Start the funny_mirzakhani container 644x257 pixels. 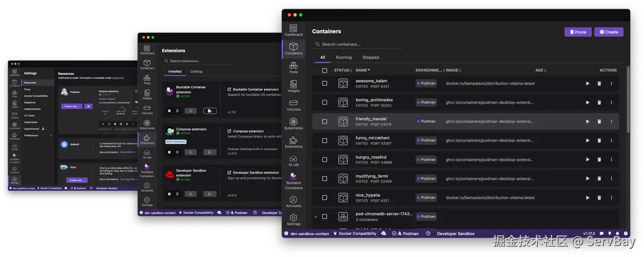588,140
